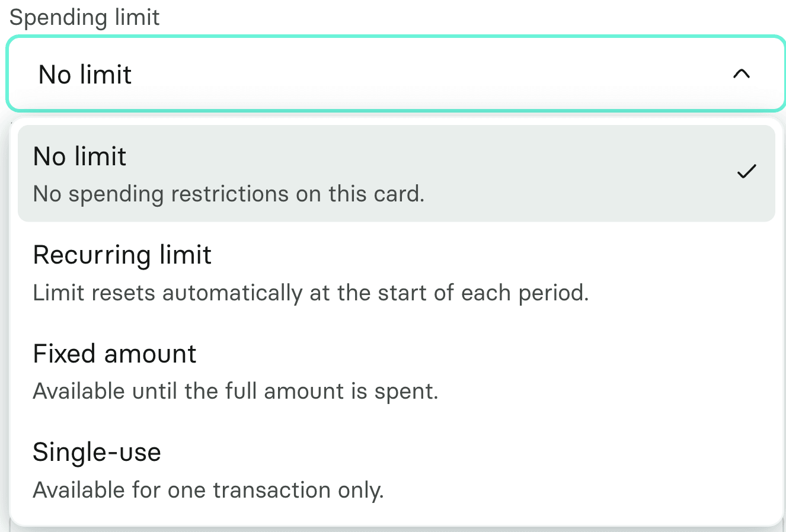Image resolution: width=786 pixels, height=532 pixels.
Task: Click 'No spending restrictions on this card.' description
Action: (x=229, y=194)
